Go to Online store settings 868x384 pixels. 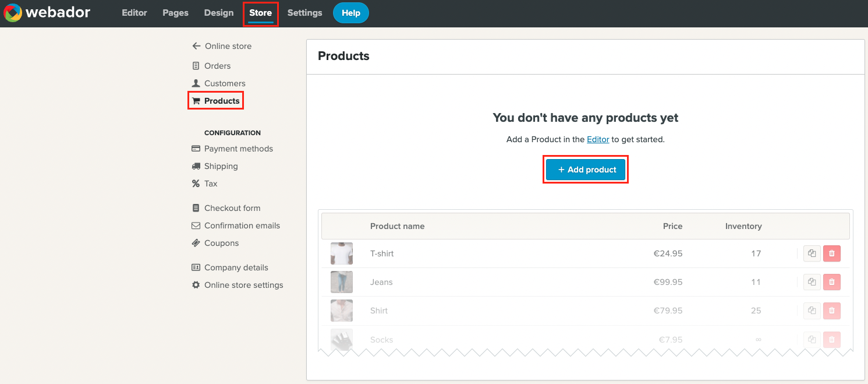pyautogui.click(x=243, y=285)
